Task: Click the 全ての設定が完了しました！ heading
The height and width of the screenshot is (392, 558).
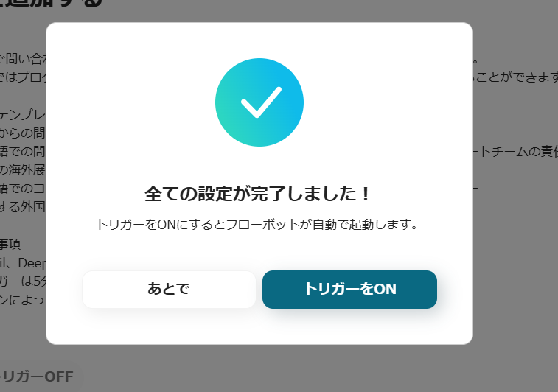Action: 258,195
